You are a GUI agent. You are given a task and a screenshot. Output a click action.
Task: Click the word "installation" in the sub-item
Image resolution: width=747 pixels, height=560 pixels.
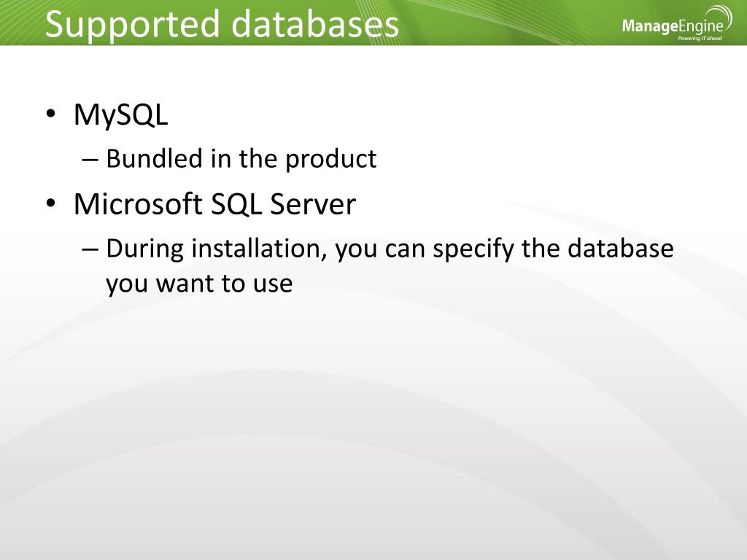pos(259,249)
